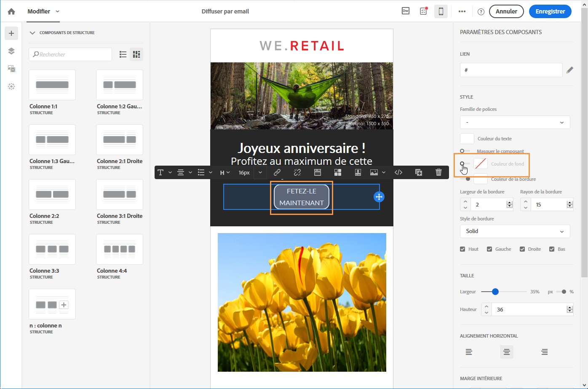Remove link with broken chain icon
The image size is (588, 389).
[297, 172]
